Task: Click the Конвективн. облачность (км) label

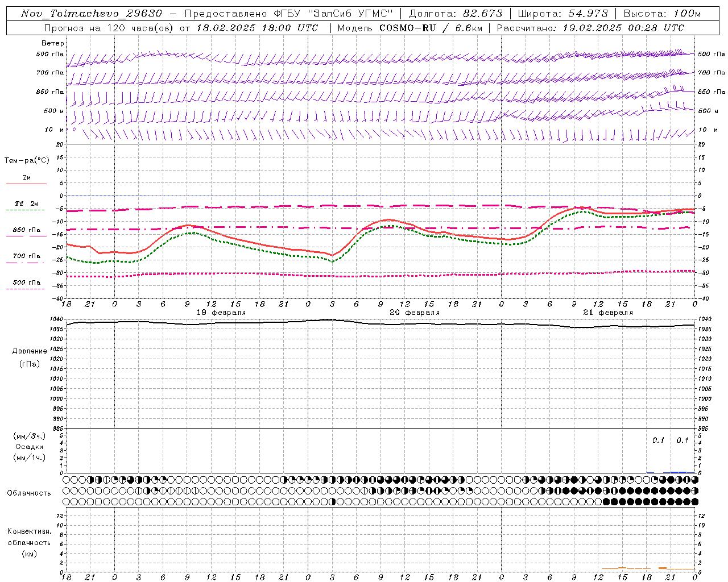Action: [x=29, y=542]
